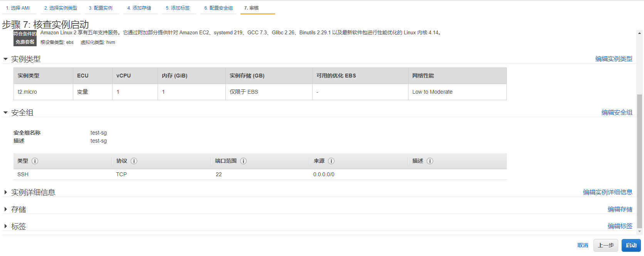
Task: Click the 虚拟化类型: hvm text
Action: 98,42
